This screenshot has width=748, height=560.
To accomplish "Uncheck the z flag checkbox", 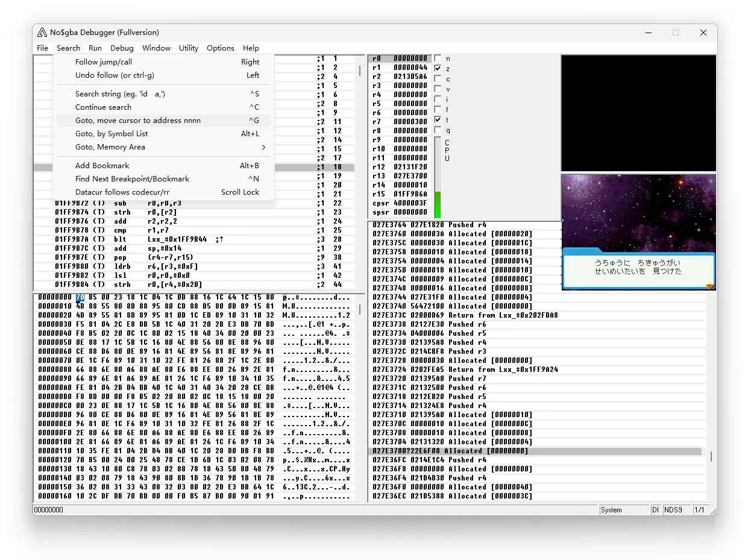I will click(x=438, y=69).
